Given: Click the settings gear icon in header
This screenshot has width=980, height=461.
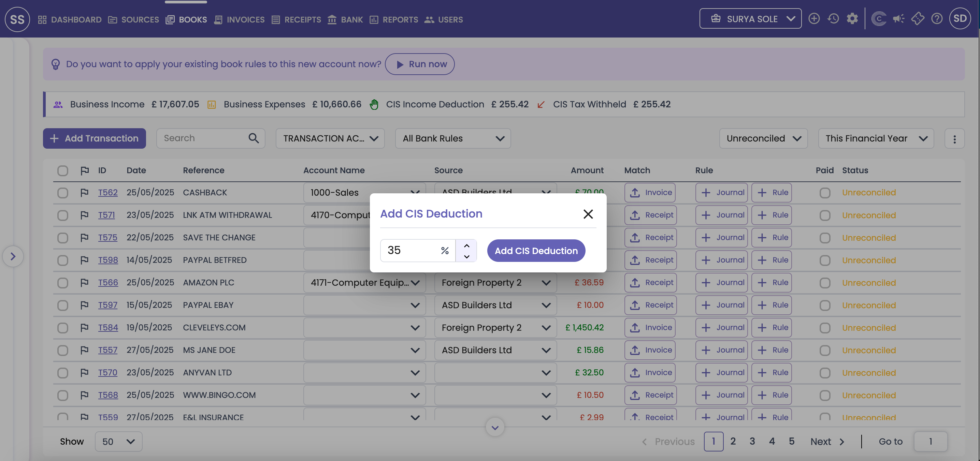Looking at the screenshot, I should pos(852,19).
